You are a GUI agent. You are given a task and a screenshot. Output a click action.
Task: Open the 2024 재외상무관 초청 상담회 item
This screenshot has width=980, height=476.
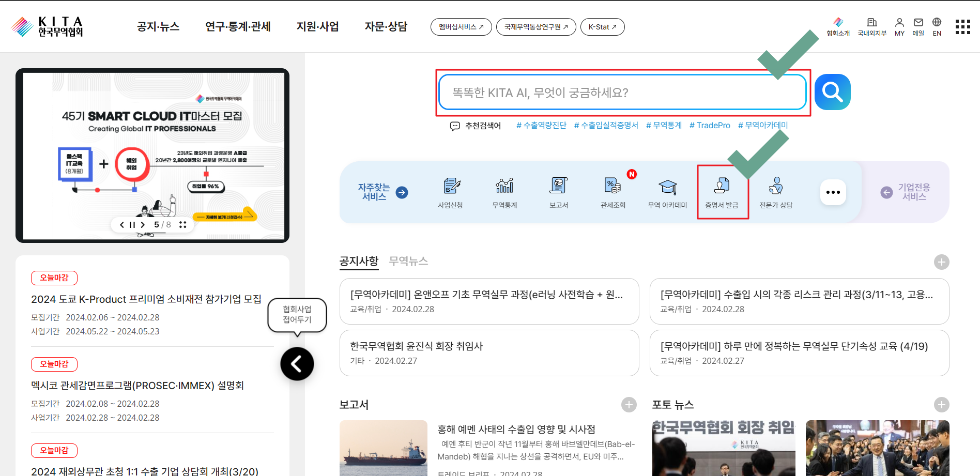point(145,471)
